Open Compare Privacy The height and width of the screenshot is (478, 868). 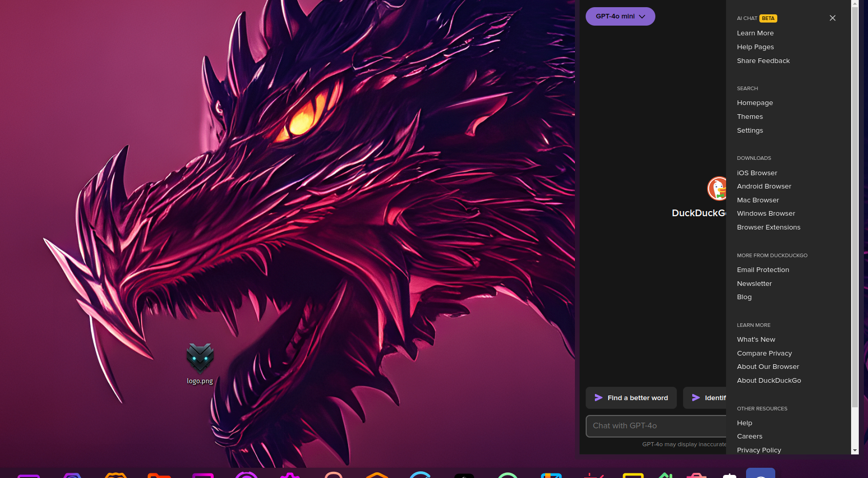(764, 354)
